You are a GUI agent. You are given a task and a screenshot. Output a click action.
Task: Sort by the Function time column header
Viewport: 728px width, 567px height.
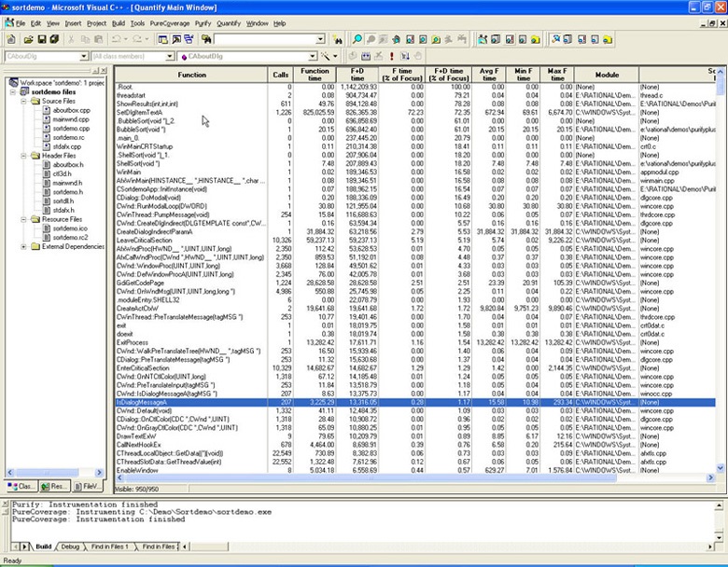point(315,75)
